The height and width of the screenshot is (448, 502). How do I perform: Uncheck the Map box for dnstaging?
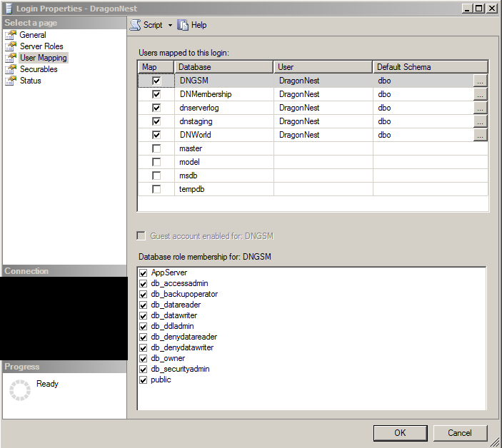[156, 121]
